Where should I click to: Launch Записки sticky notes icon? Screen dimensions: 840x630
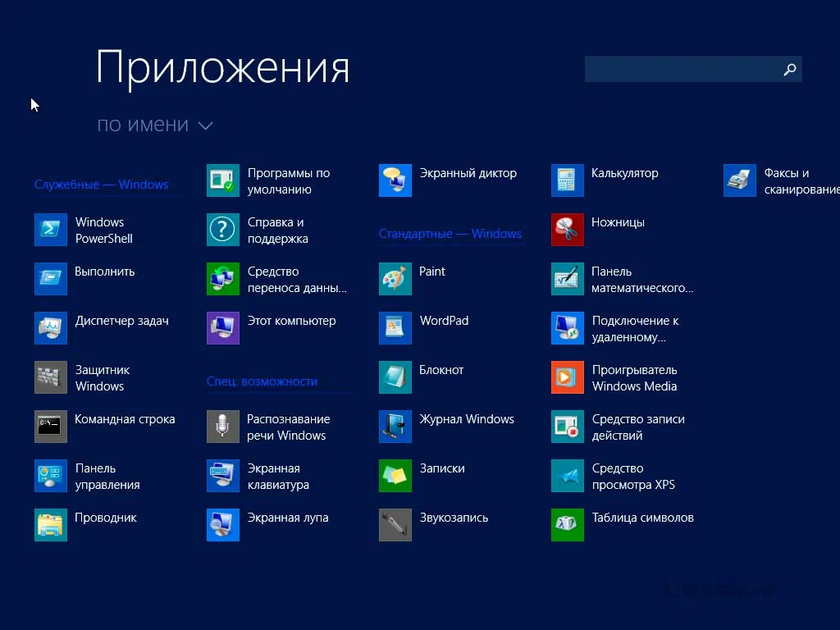click(395, 476)
